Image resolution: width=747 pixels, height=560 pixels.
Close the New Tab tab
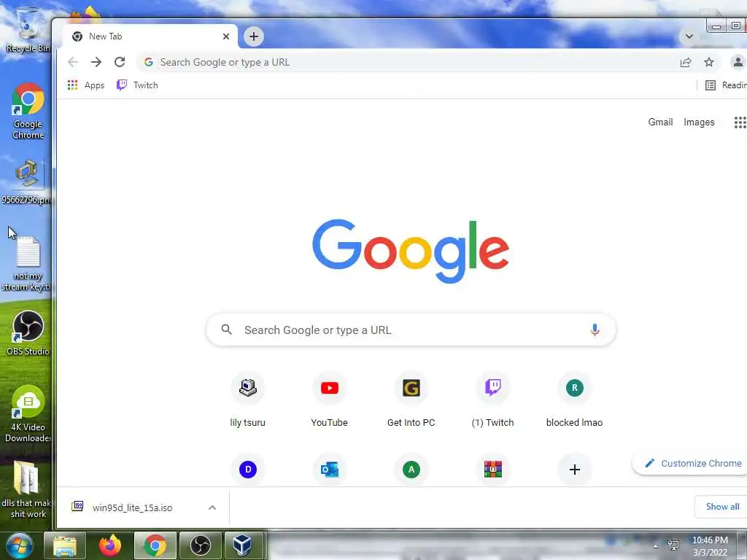click(x=226, y=36)
